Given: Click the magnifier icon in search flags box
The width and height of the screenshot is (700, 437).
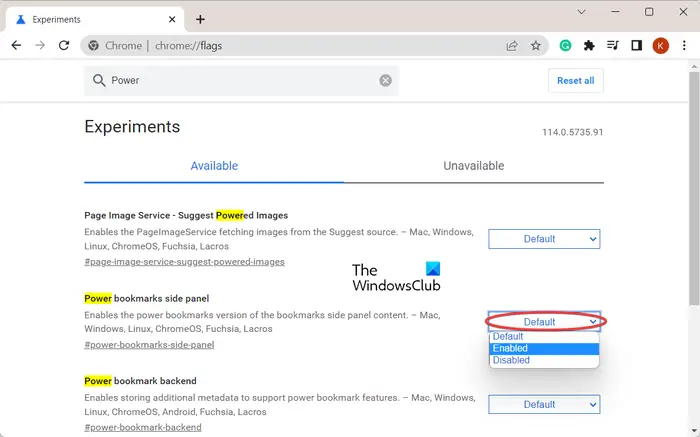Looking at the screenshot, I should tap(99, 80).
